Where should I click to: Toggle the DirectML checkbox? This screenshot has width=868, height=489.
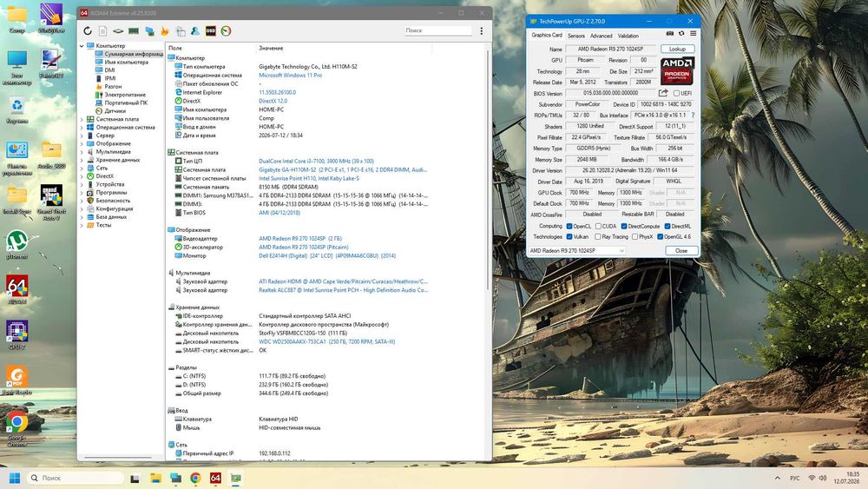(667, 226)
